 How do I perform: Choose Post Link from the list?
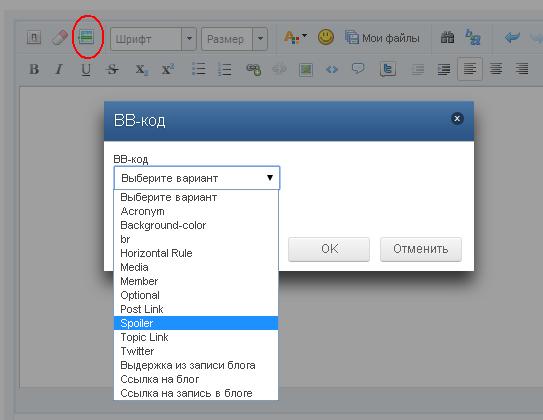tap(196, 309)
